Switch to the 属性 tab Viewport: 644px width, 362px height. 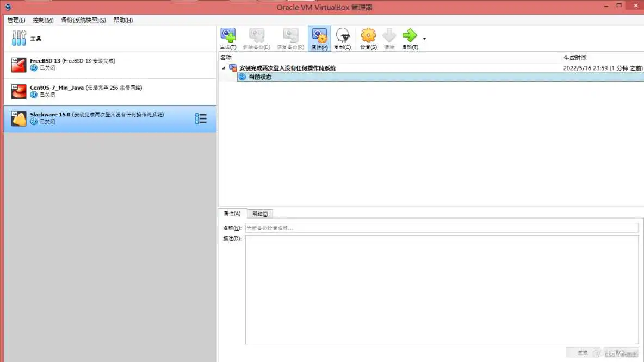(232, 213)
